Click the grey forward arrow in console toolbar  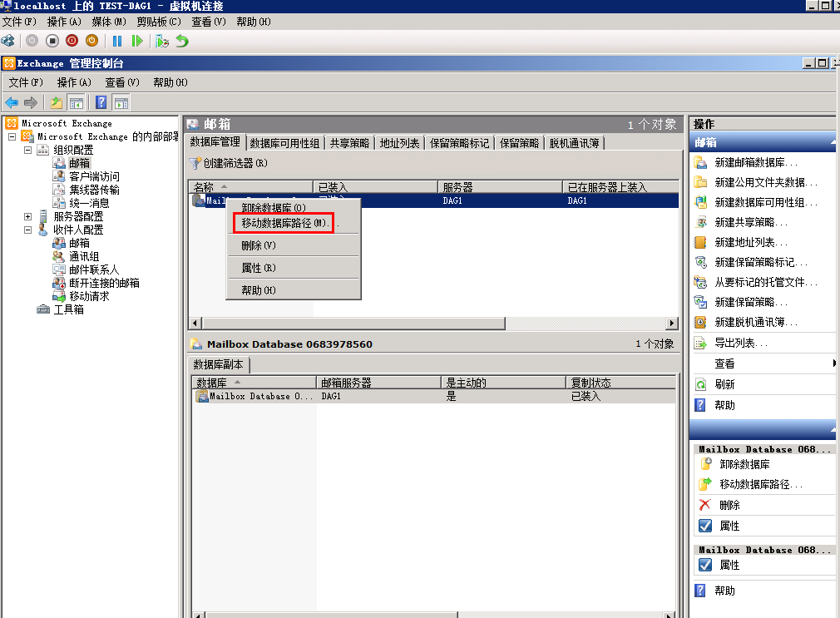(x=31, y=102)
